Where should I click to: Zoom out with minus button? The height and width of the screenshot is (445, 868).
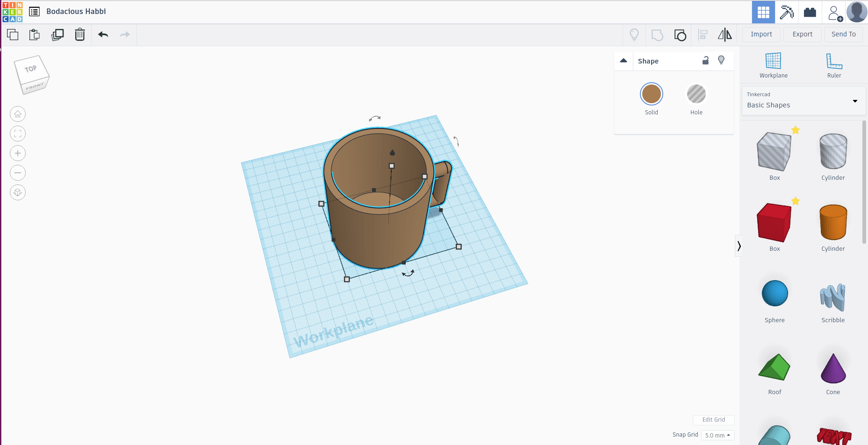[18, 173]
